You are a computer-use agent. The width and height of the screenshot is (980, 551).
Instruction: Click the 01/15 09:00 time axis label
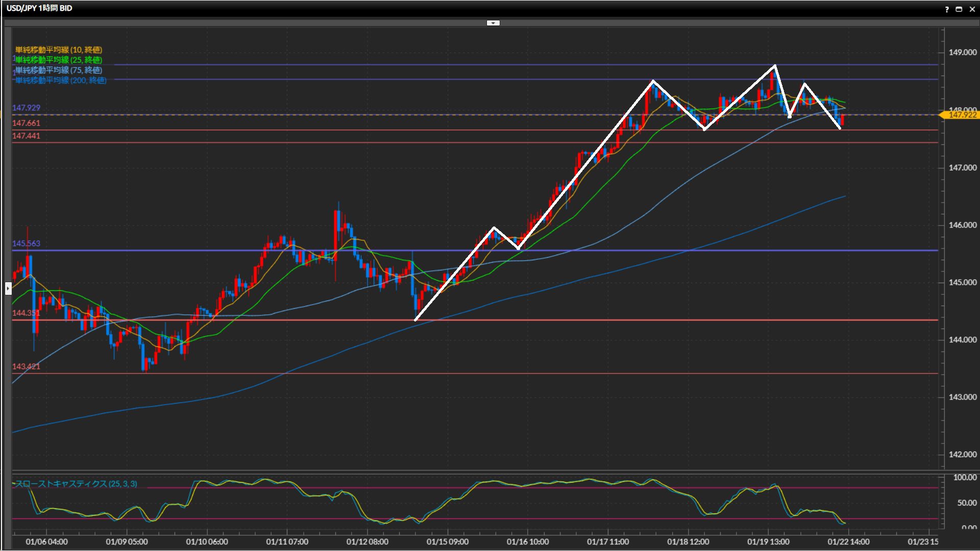pyautogui.click(x=447, y=542)
